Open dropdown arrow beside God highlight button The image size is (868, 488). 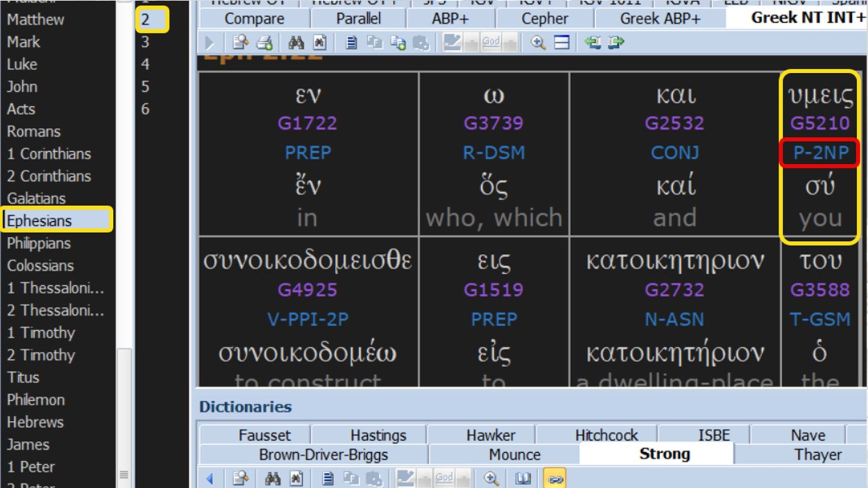pyautogui.click(x=509, y=42)
